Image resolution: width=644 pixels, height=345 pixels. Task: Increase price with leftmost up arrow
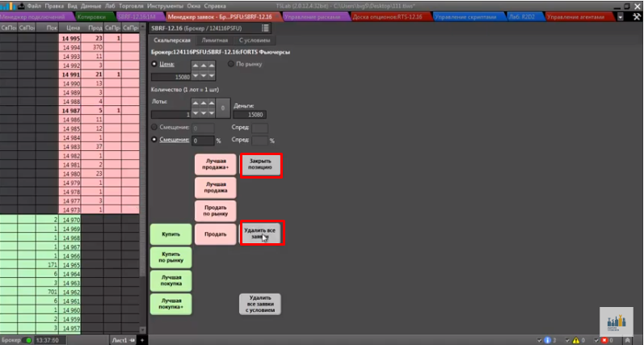click(x=196, y=65)
